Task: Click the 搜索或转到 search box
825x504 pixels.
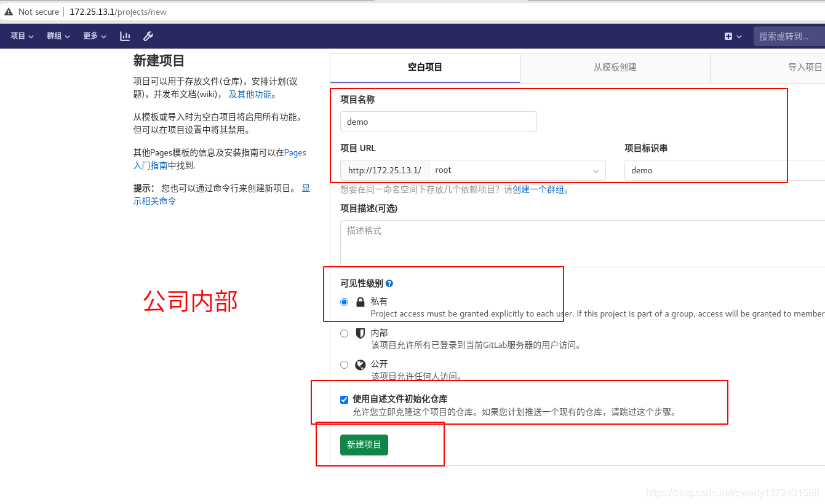Action: click(789, 36)
